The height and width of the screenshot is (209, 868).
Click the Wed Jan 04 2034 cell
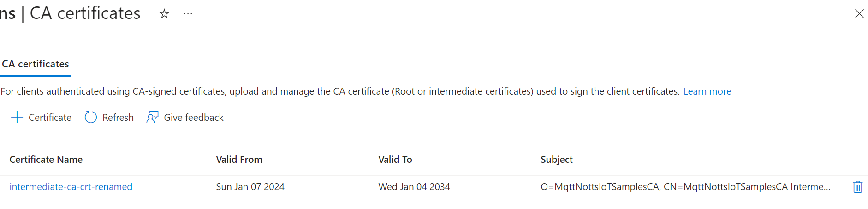coord(414,187)
